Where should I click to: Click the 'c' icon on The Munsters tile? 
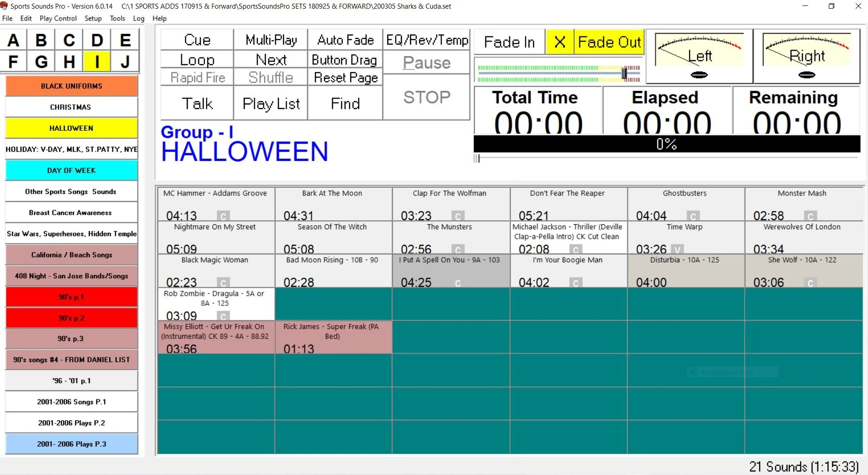tap(458, 249)
